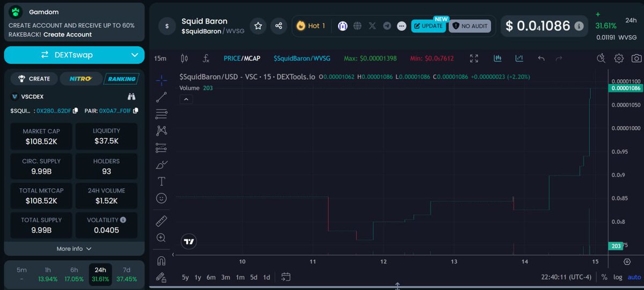Set chart range to 3m
The image size is (644, 290).
click(225, 277)
